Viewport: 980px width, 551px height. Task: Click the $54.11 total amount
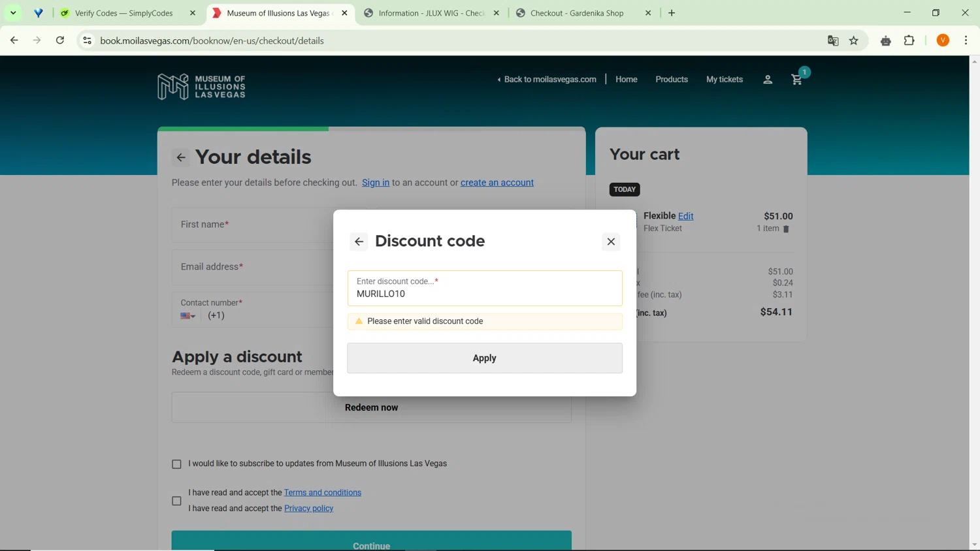click(x=776, y=312)
